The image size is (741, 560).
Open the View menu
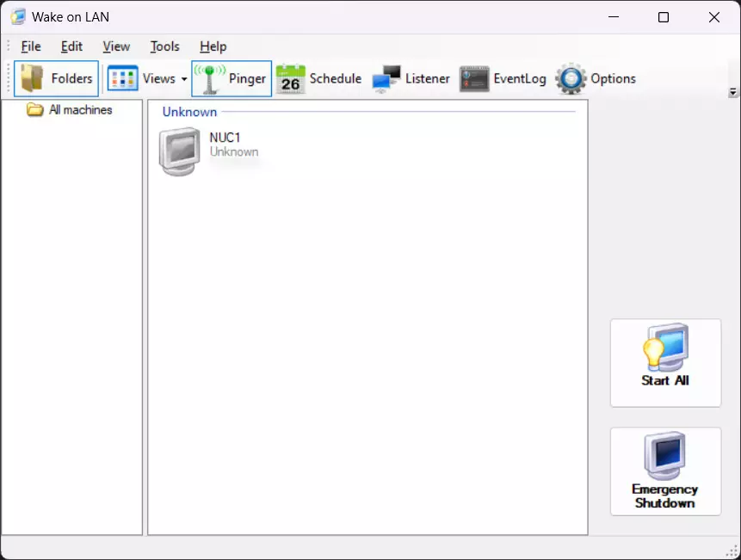pyautogui.click(x=116, y=46)
